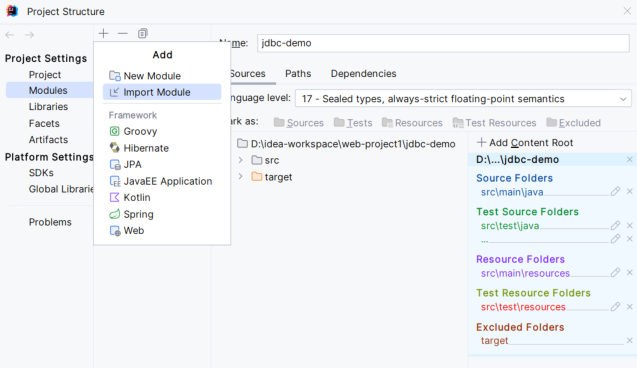
Task: Mark as Sources button
Action: pyautogui.click(x=299, y=123)
